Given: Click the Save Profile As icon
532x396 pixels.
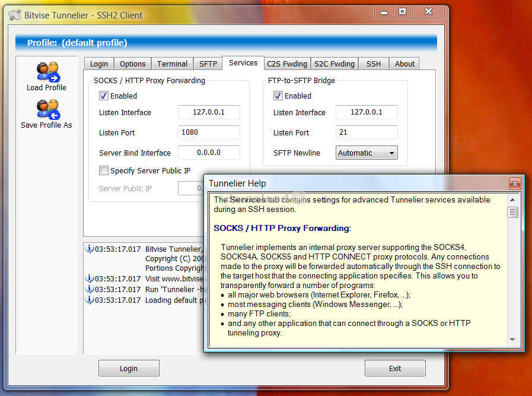Looking at the screenshot, I should [48, 109].
